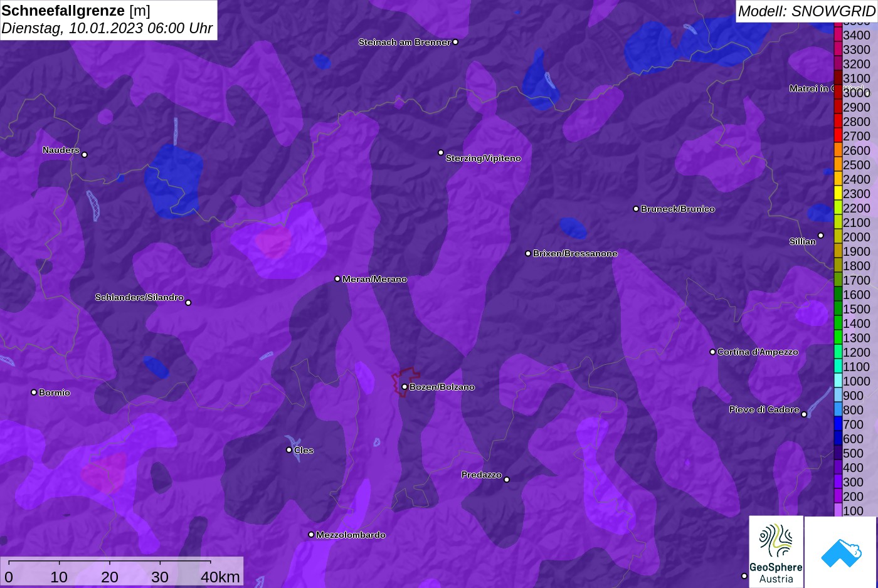This screenshot has width=878, height=588.
Task: Select the Bozen/Bolzano marker dot
Action: 405,387
